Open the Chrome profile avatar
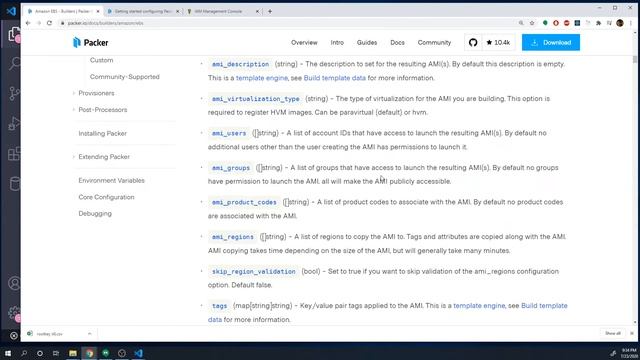Image resolution: width=640 pixels, height=360 pixels. (620, 23)
